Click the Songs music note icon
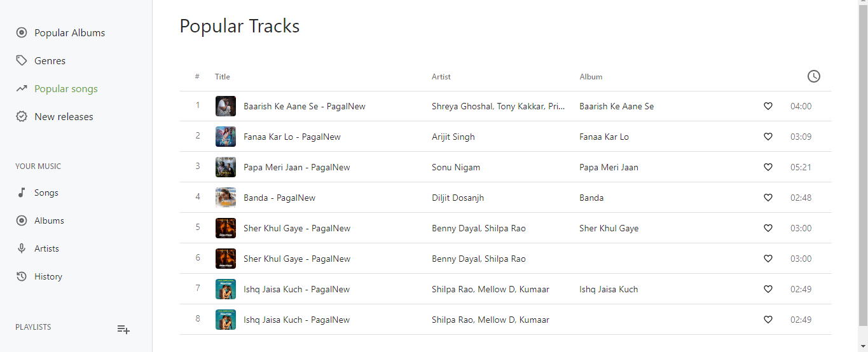Screen dimensions: 868x352 tap(22, 193)
